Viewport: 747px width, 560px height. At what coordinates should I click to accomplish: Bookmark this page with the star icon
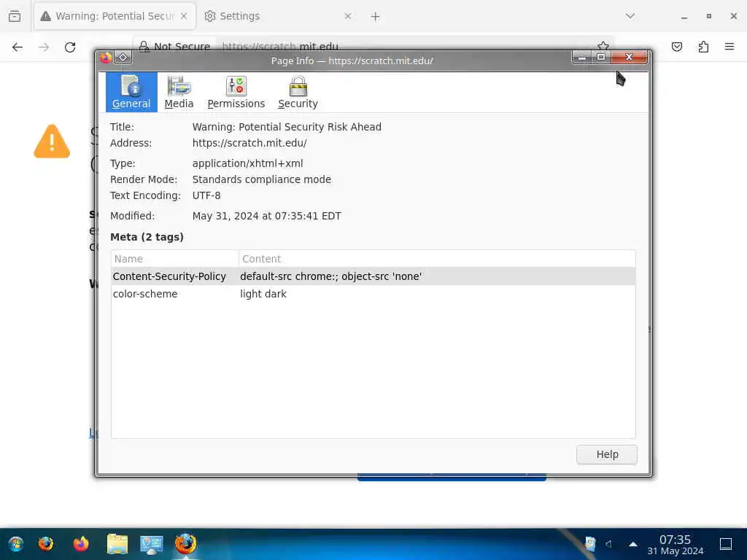[603, 46]
